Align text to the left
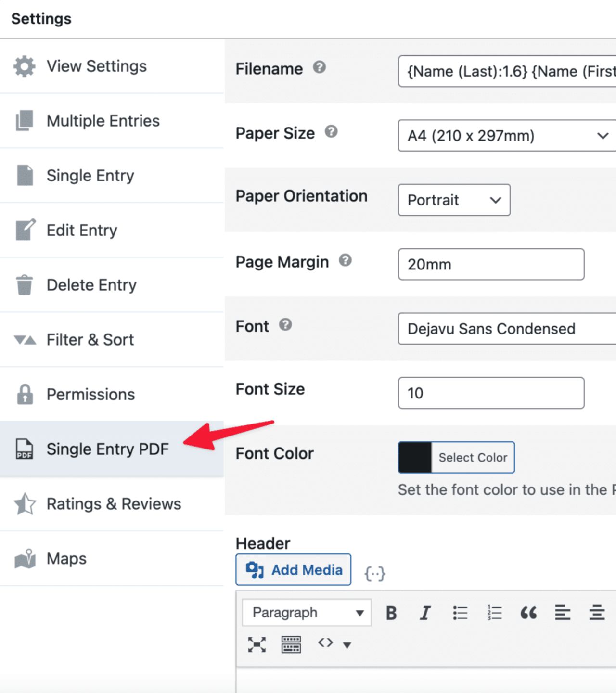 pyautogui.click(x=562, y=613)
